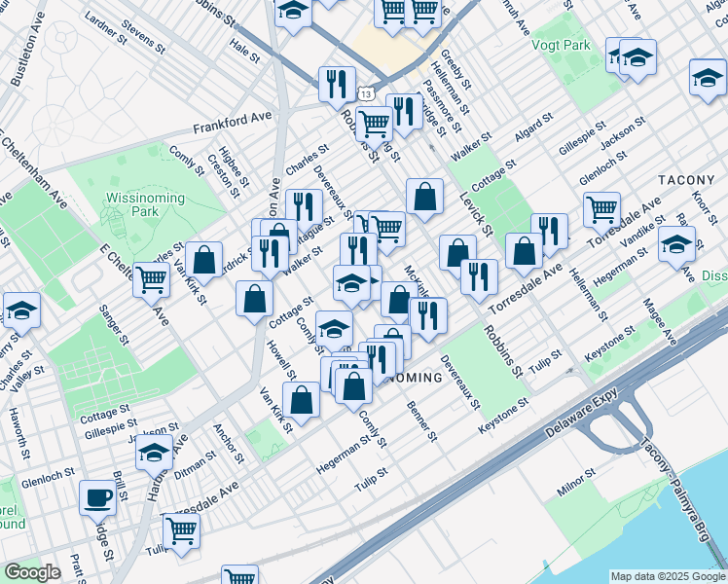This screenshot has height=584, width=728.
Task: Select the Delaware Expy label
Action: point(581,413)
